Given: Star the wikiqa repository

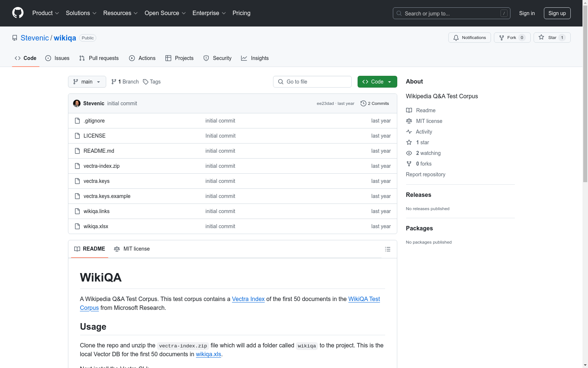Looking at the screenshot, I should [552, 38].
